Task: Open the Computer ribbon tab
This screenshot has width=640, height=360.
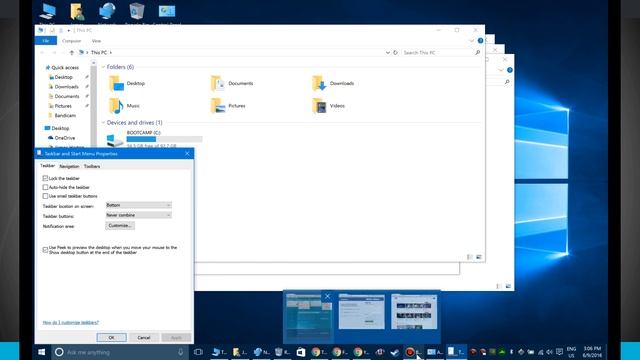Action: pos(71,41)
